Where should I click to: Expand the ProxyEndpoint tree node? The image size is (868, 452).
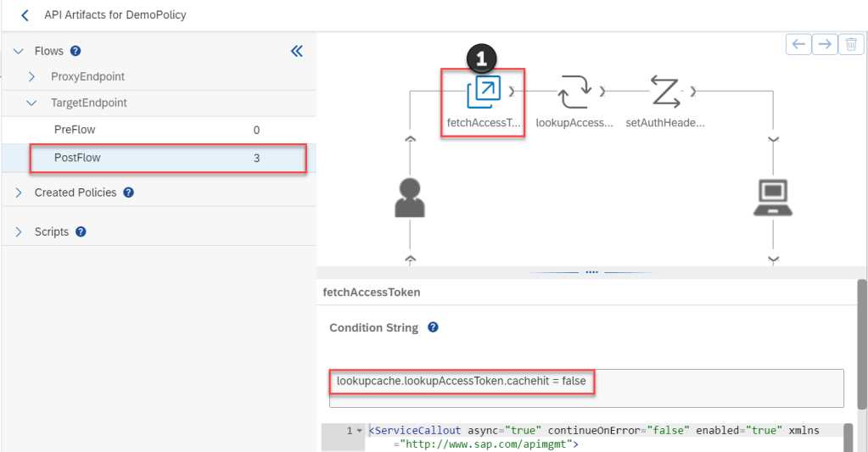[x=32, y=77]
